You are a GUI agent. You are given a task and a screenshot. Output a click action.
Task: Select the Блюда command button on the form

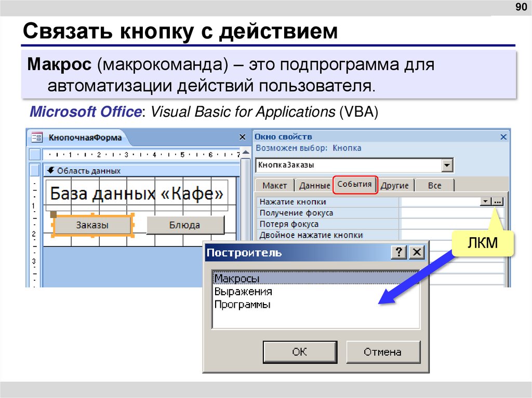pyautogui.click(x=186, y=225)
